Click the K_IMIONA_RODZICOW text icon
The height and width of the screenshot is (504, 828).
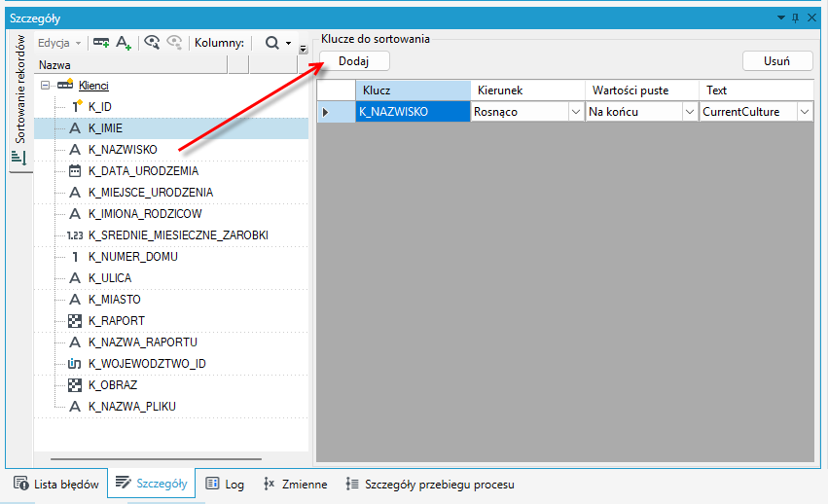point(75,213)
